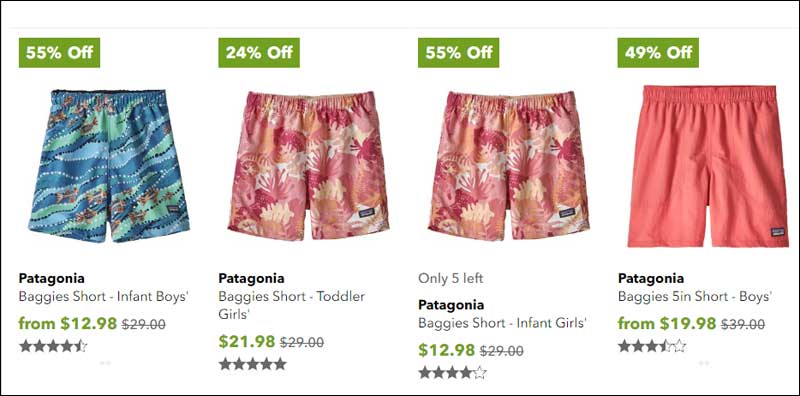This screenshot has width=800, height=396.
Task: Click Patagonia brand above Infant Girls' shorts
Action: pyautogui.click(x=451, y=305)
